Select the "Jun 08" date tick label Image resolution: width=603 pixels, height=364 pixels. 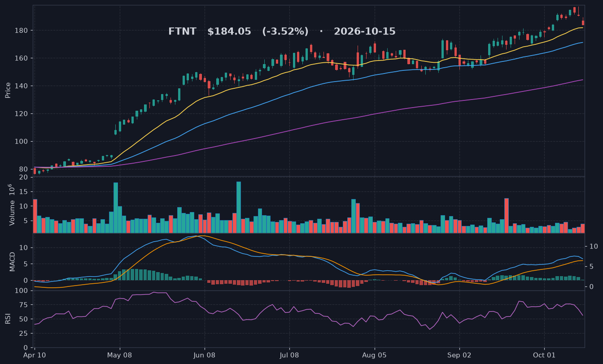click(205, 355)
